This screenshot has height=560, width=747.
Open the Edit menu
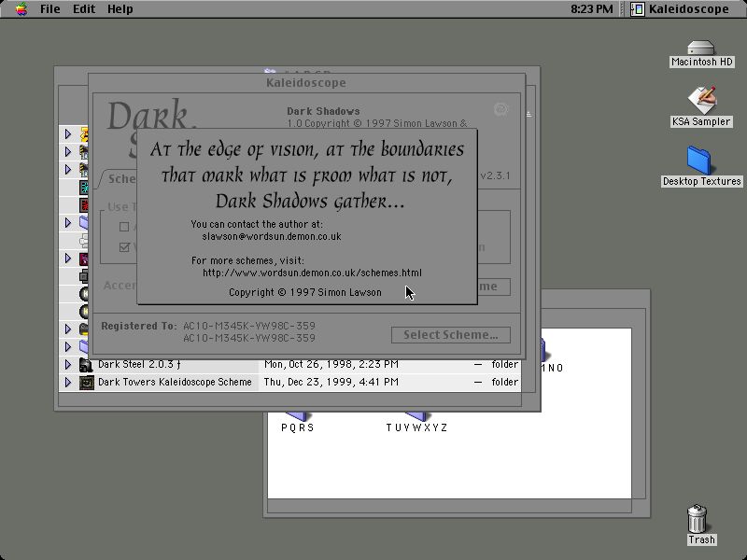click(x=84, y=8)
